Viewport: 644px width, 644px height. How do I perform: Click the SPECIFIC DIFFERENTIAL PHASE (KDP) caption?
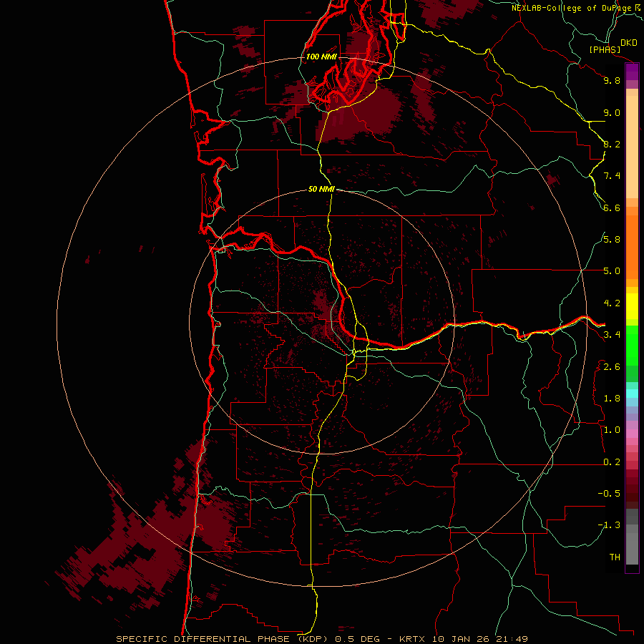(x=223, y=639)
